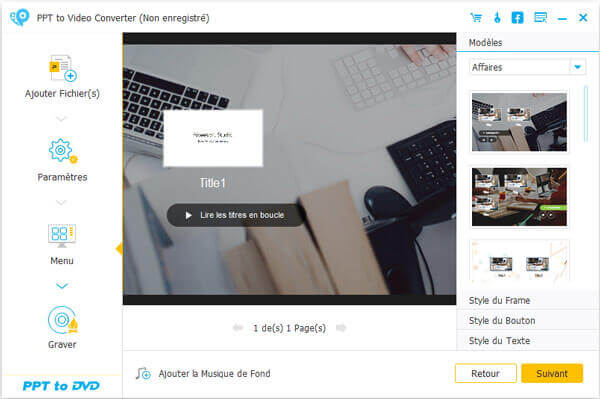Play 'Lire les titres en boucle'
Screen dimensions: 600x399
coord(236,215)
